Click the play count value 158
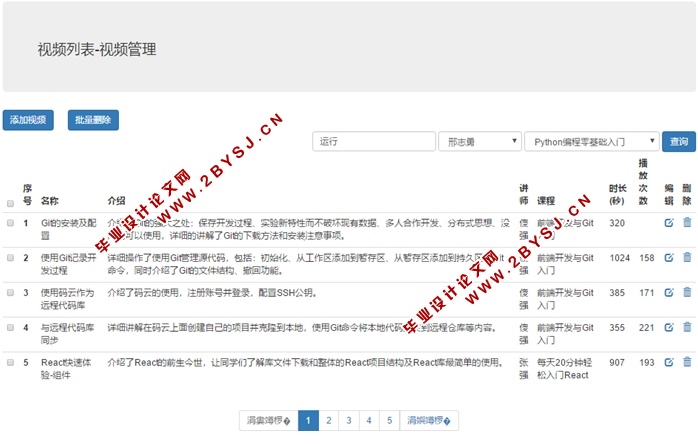The height and width of the screenshot is (445, 698). point(647,258)
